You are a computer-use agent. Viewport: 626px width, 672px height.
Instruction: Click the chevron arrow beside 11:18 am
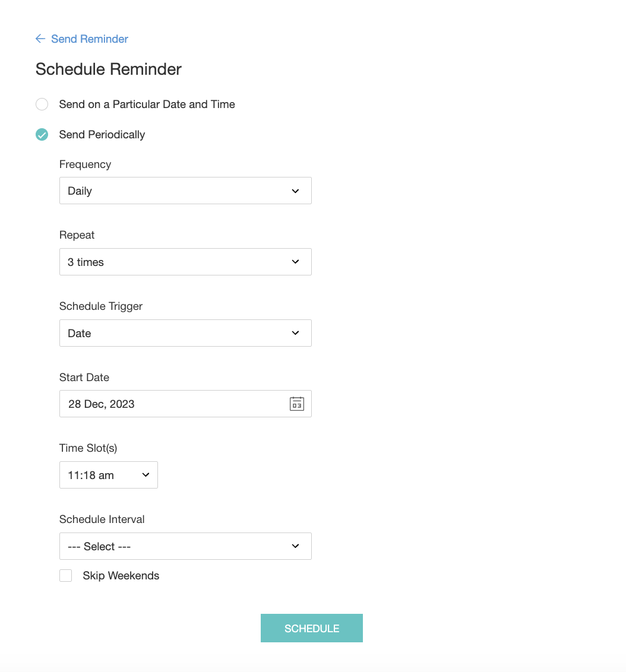tap(146, 475)
